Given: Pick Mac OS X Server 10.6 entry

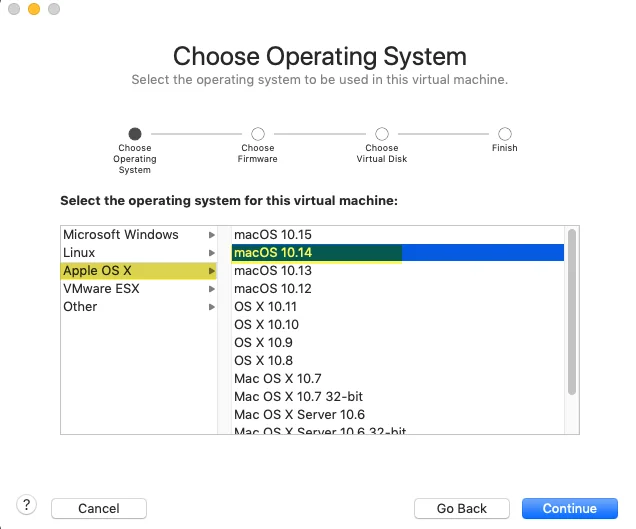Looking at the screenshot, I should (x=398, y=415).
